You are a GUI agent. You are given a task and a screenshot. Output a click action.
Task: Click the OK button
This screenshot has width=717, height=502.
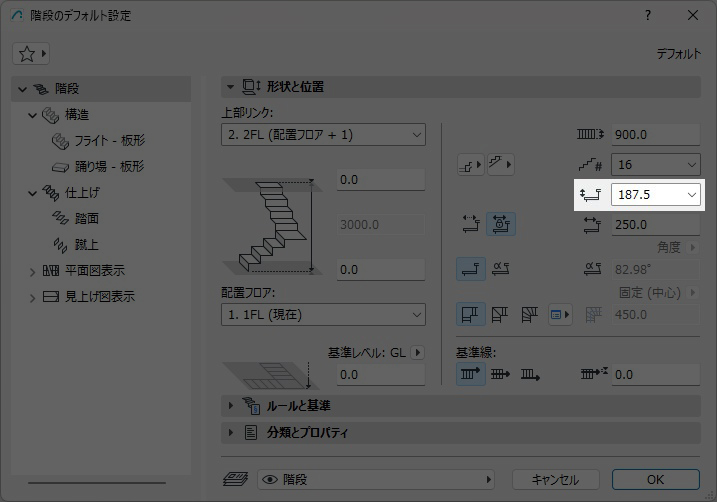(655, 479)
